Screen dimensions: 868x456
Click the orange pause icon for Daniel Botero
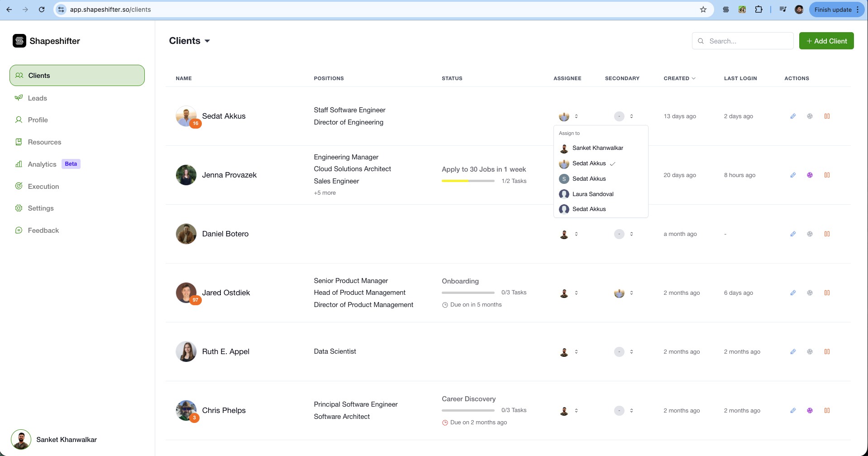(827, 234)
